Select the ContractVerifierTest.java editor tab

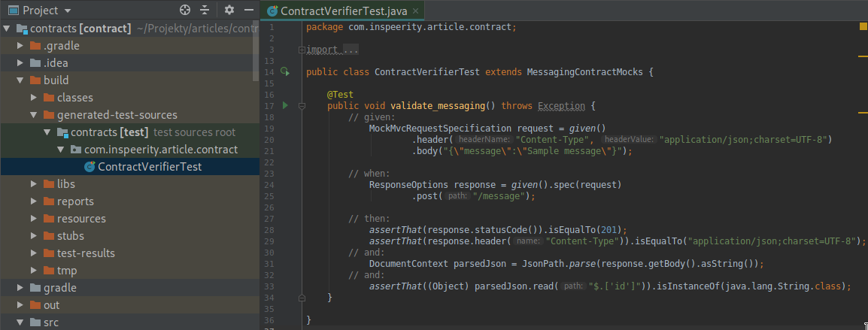click(343, 11)
